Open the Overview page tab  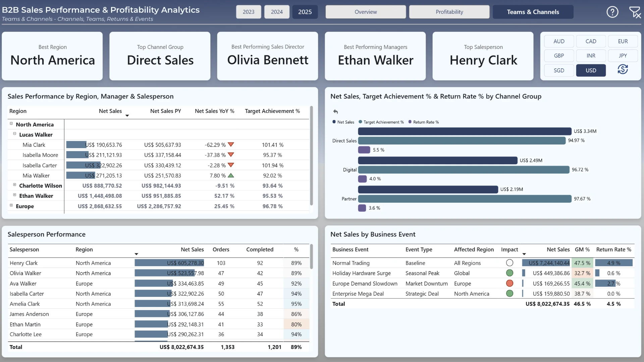(x=366, y=12)
